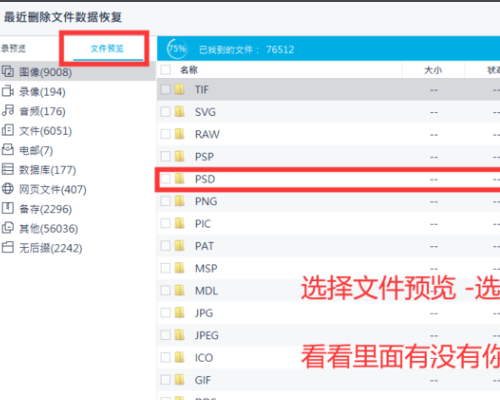This screenshot has width=500, height=400.
Task: Click the PIC folder icon
Action: (x=180, y=223)
